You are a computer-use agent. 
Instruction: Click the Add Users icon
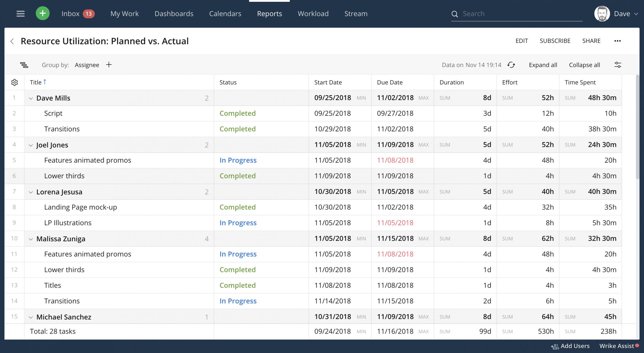point(555,346)
